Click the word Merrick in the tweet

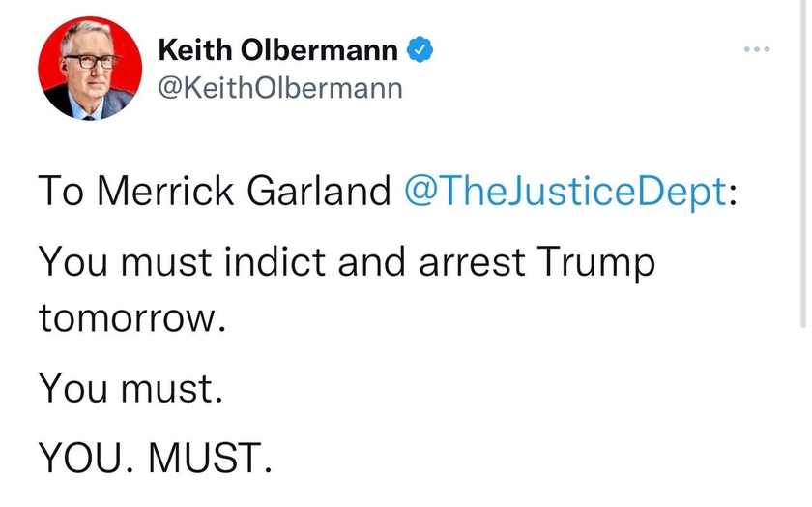[x=165, y=191]
